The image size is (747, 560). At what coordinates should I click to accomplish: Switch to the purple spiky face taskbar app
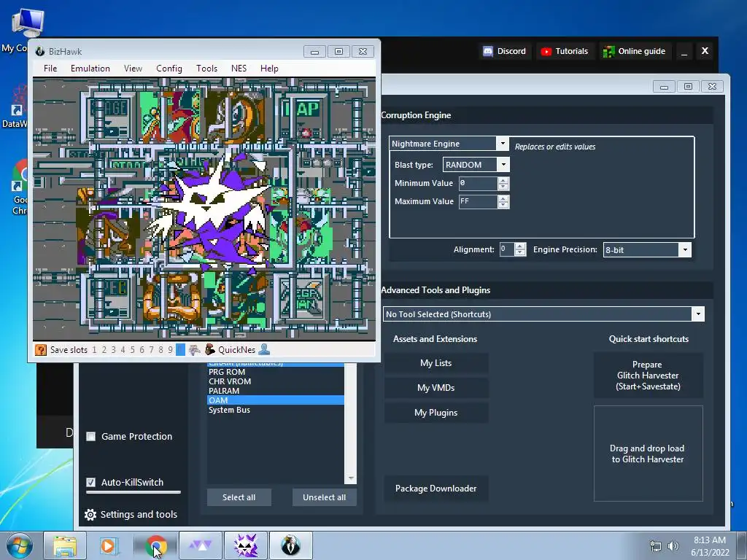point(246,545)
